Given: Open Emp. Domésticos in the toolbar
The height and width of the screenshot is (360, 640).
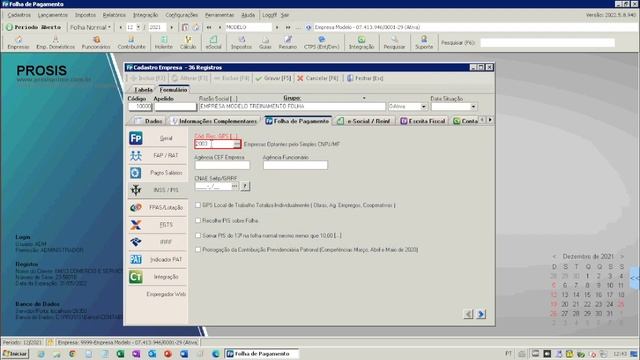Looking at the screenshot, I should [x=56, y=42].
